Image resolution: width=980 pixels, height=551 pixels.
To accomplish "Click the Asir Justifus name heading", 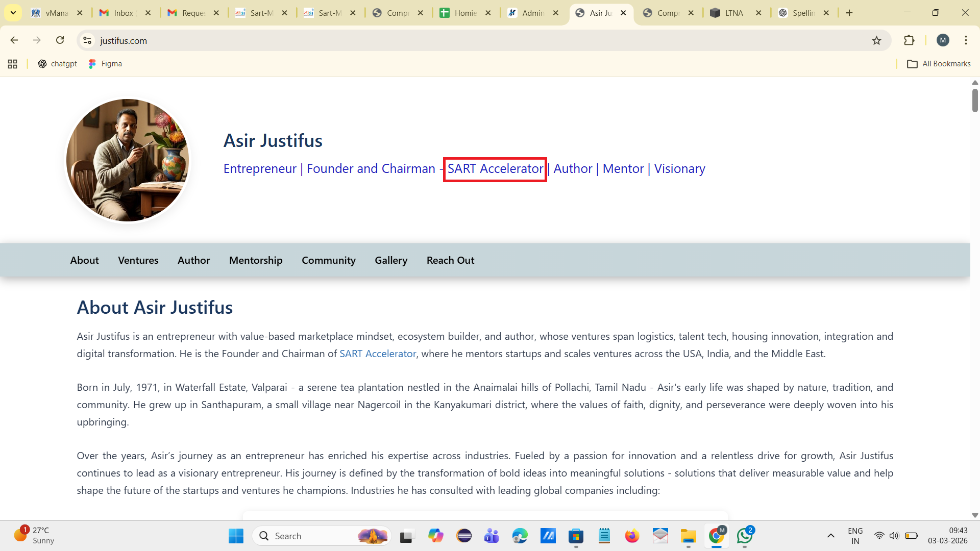I will click(x=273, y=141).
